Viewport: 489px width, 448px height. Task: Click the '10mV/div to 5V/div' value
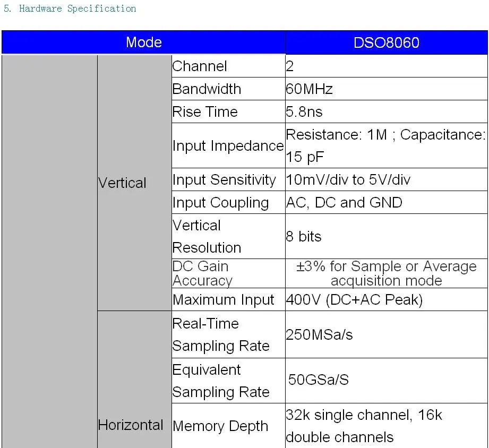[348, 179]
